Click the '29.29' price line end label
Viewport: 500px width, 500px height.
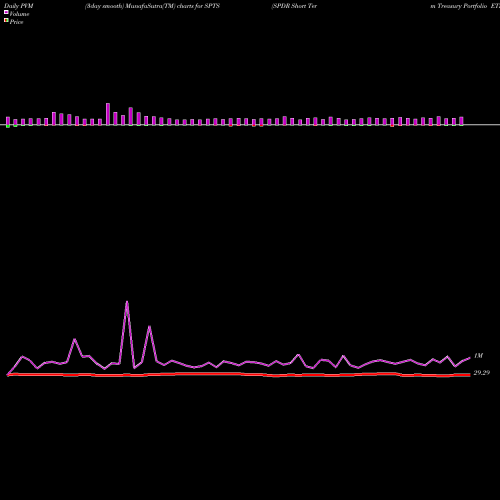482,373
